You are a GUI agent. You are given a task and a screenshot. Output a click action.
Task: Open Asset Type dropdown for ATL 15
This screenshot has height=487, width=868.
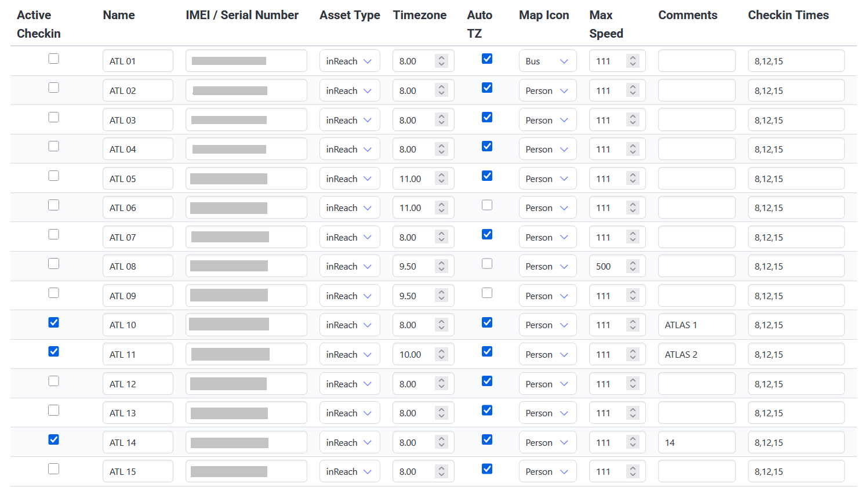(x=349, y=471)
